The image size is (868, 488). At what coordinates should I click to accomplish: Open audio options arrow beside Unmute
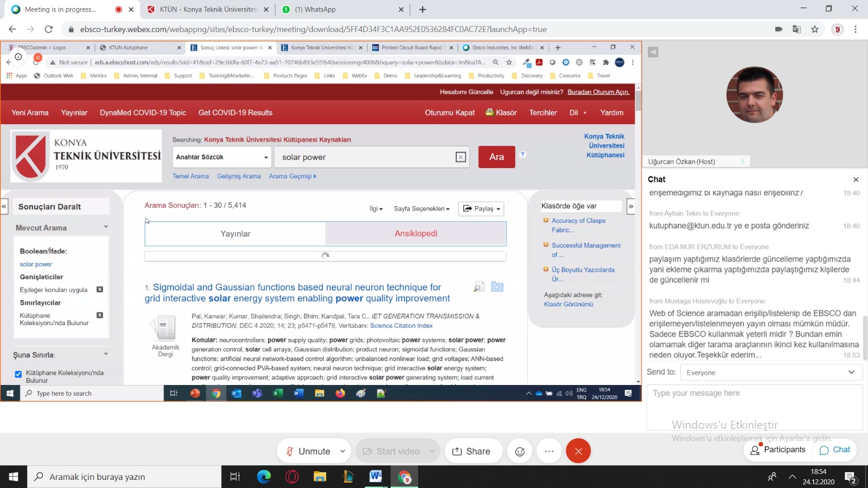[343, 451]
